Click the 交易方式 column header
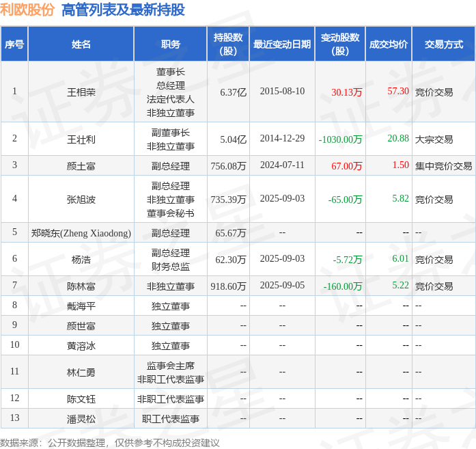 (444, 44)
